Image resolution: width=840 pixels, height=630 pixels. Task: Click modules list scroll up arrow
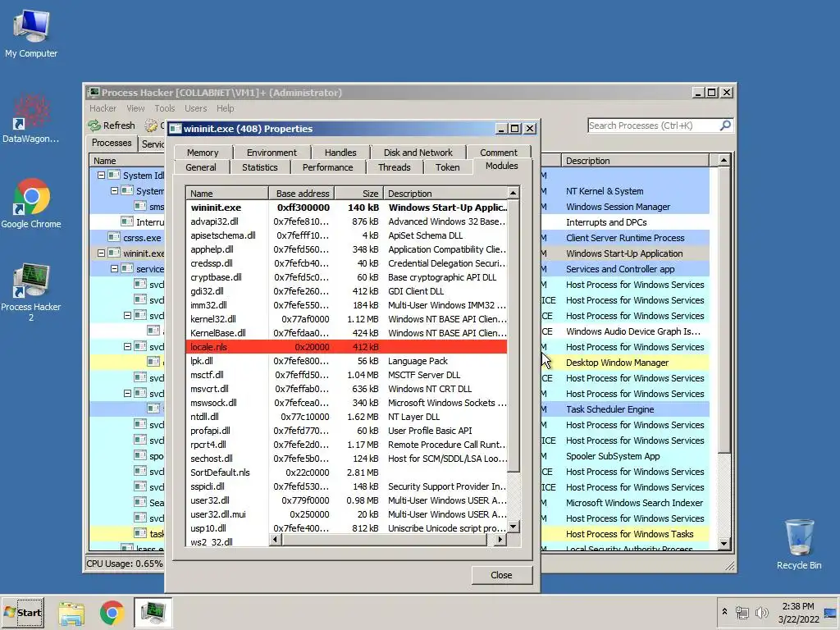514,193
